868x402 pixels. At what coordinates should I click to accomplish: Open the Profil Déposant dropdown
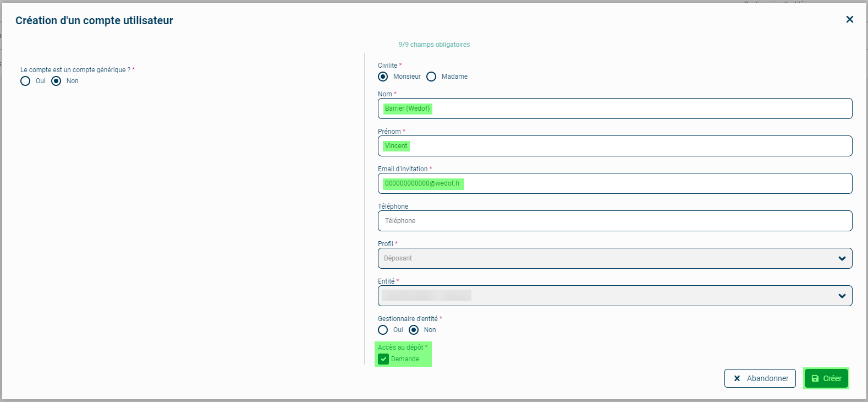click(x=605, y=258)
